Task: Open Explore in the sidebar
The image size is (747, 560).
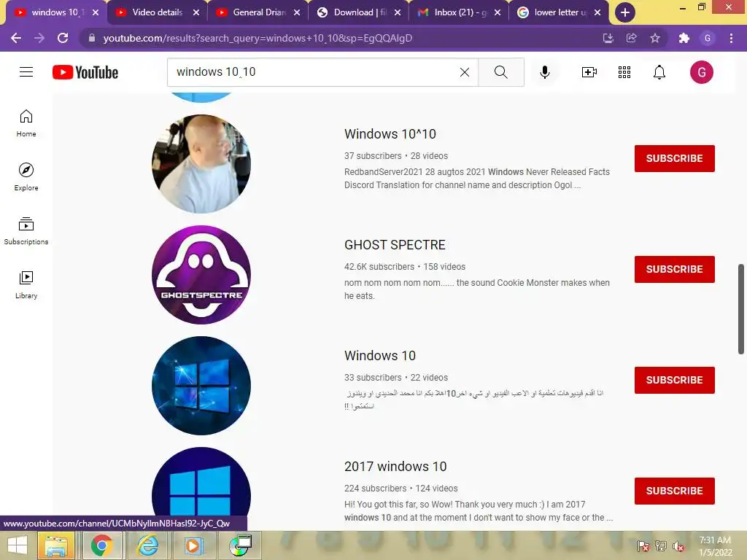Action: click(26, 177)
